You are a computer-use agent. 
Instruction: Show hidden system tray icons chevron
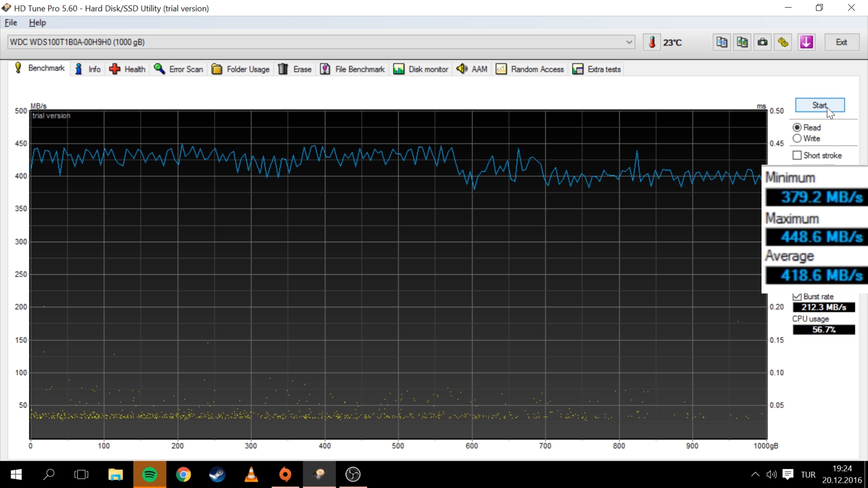pos(755,474)
